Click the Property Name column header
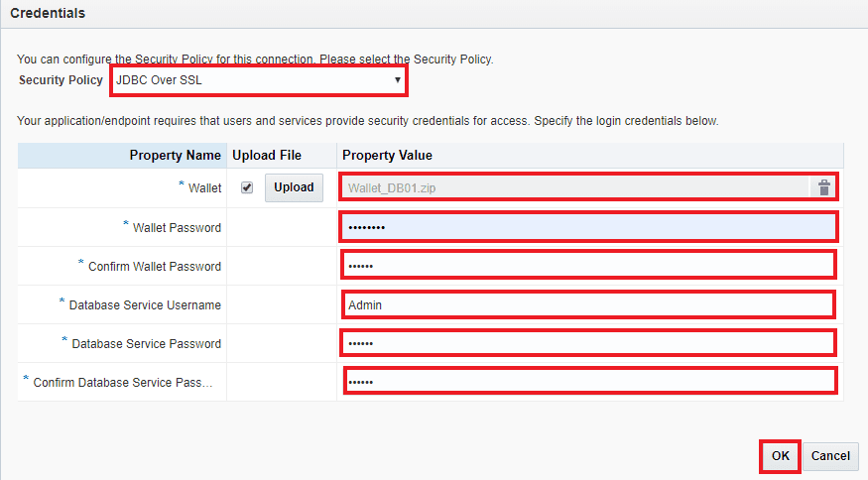This screenshot has width=868, height=480. pos(175,156)
